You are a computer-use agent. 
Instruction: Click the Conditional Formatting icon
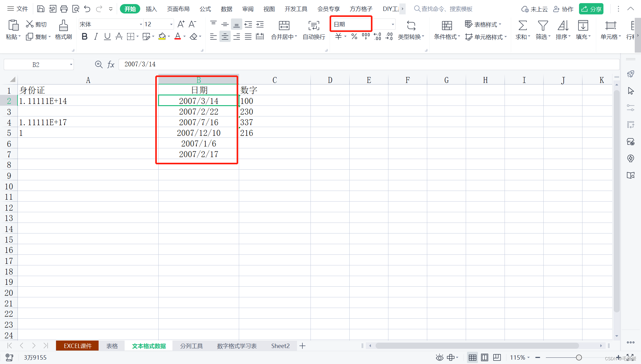(447, 26)
